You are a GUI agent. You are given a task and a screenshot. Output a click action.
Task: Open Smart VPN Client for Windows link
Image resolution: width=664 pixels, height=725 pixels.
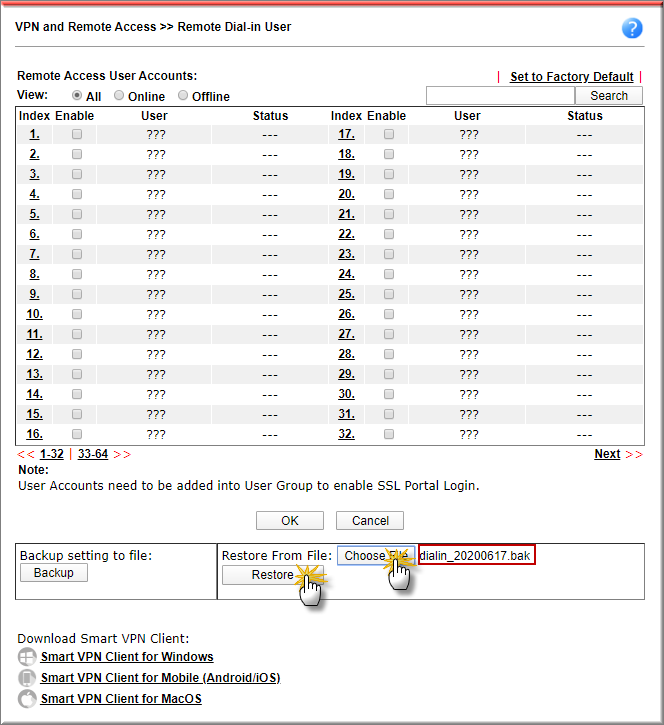(127, 657)
